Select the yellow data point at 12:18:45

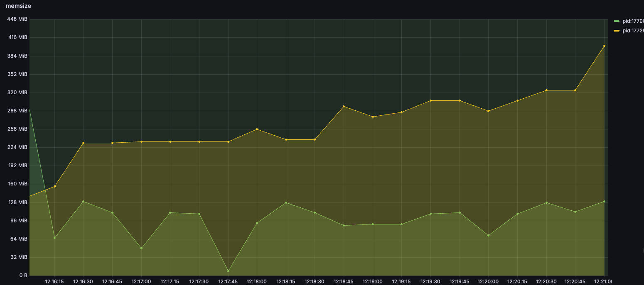click(x=344, y=107)
